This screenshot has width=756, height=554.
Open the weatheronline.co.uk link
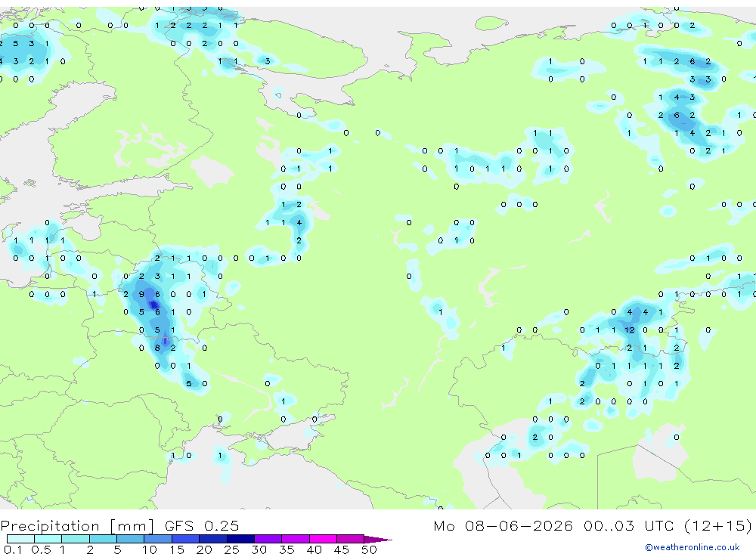pyautogui.click(x=692, y=547)
